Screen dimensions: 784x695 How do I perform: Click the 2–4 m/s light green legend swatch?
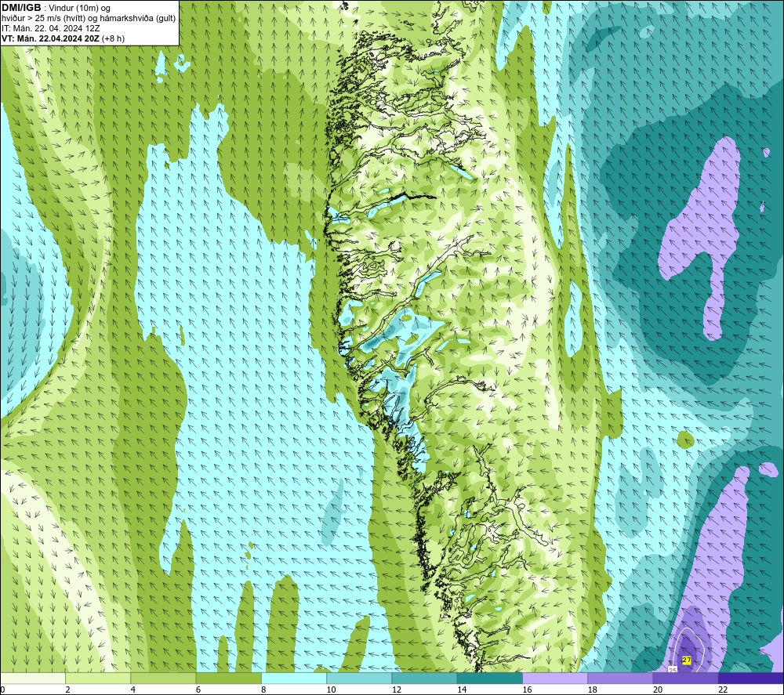click(98, 678)
